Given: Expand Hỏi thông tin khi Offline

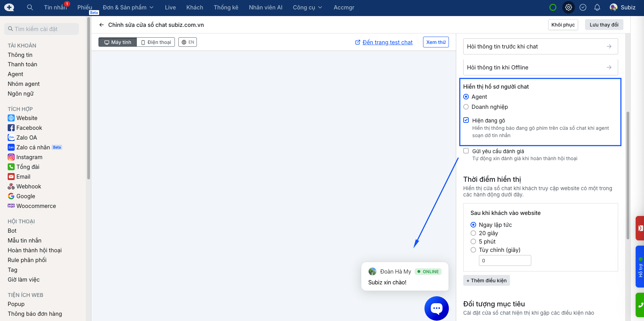Looking at the screenshot, I should point(540,67).
